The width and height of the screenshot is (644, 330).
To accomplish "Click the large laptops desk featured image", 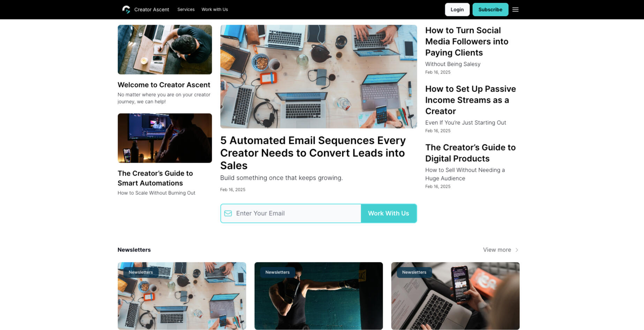I will tap(319, 76).
